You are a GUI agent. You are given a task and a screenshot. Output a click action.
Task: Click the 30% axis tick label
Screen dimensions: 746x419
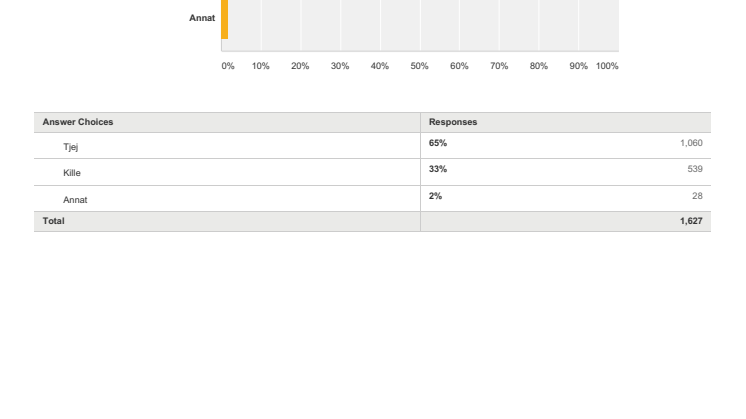340,66
